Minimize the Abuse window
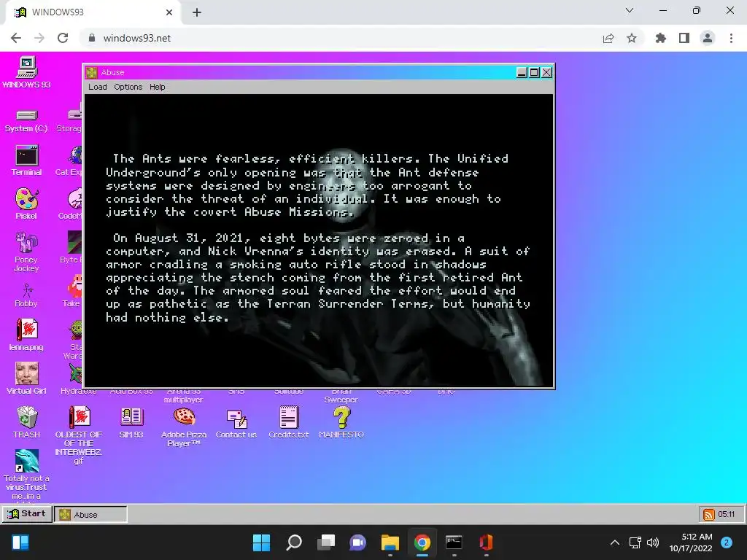This screenshot has width=747, height=560. pos(522,72)
